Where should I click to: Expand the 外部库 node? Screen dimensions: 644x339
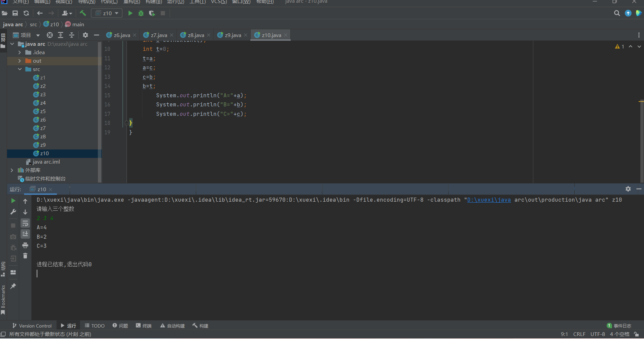(12, 170)
